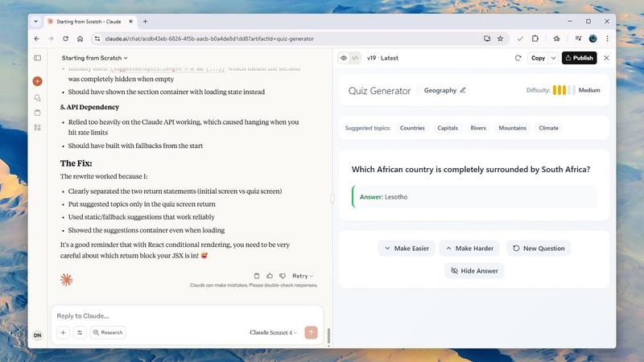Choose the Mountains suggested topic
This screenshot has width=644, height=362.
coord(512,128)
